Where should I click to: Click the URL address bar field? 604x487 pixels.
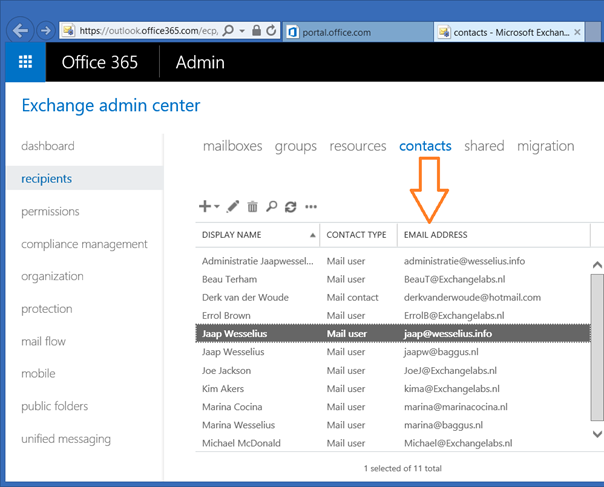pos(150,32)
